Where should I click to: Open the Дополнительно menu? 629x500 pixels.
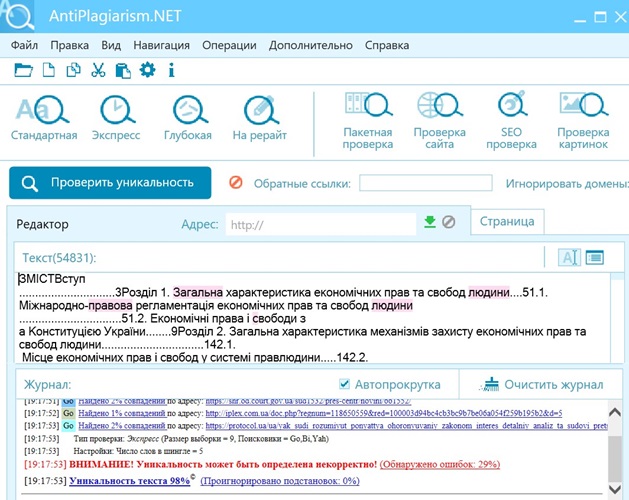(310, 45)
